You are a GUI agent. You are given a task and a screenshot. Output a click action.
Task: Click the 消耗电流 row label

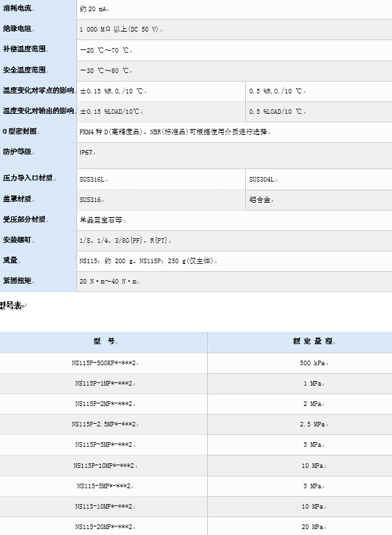pyautogui.click(x=18, y=8)
